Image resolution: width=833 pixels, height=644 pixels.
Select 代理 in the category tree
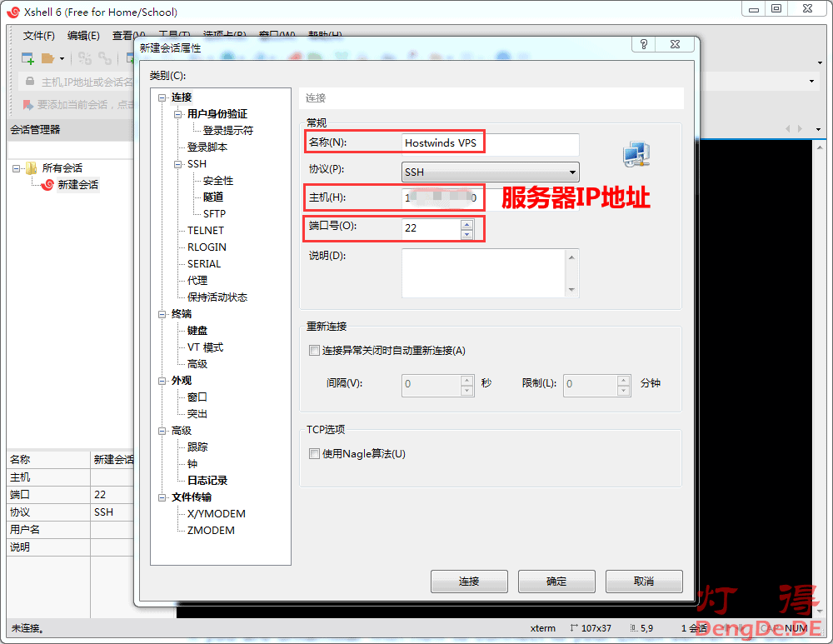197,281
